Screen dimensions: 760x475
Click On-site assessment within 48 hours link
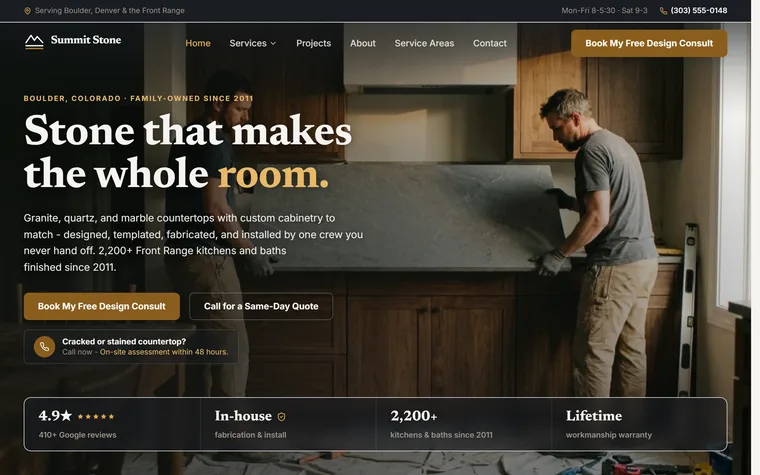pos(164,352)
